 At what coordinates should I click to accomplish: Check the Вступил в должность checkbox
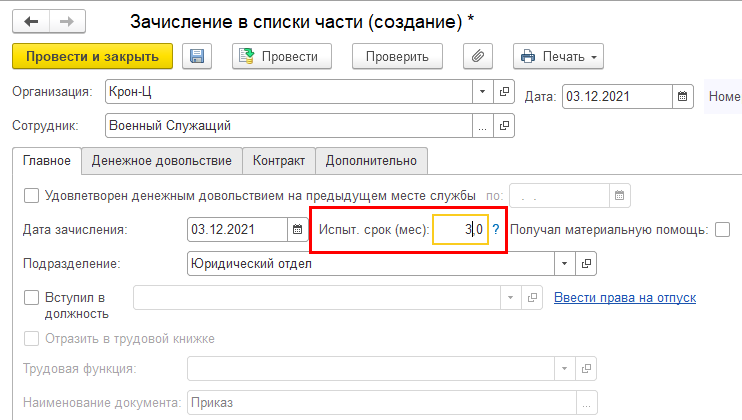tap(31, 297)
